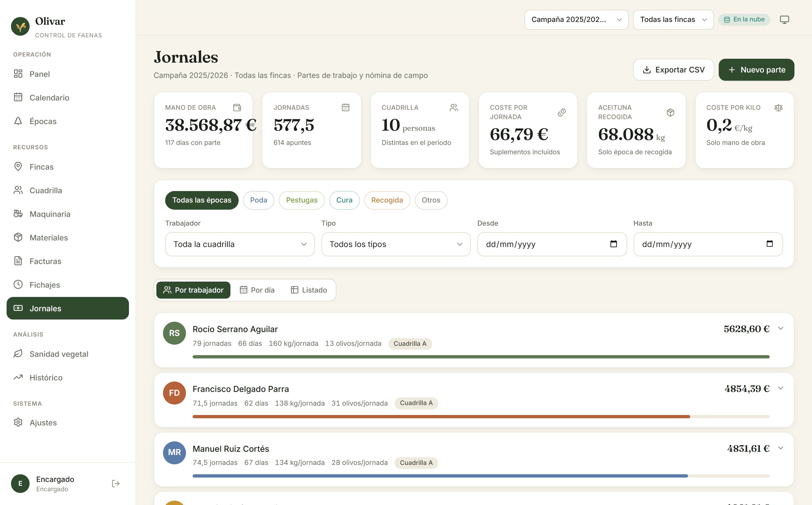Click the name Manuel Ruiz Cortés
This screenshot has width=812, height=505.
click(231, 449)
